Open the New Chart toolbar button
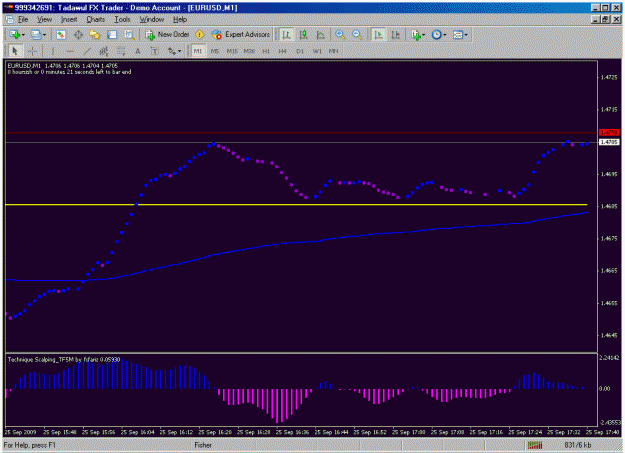The image size is (625, 453). pos(15,35)
